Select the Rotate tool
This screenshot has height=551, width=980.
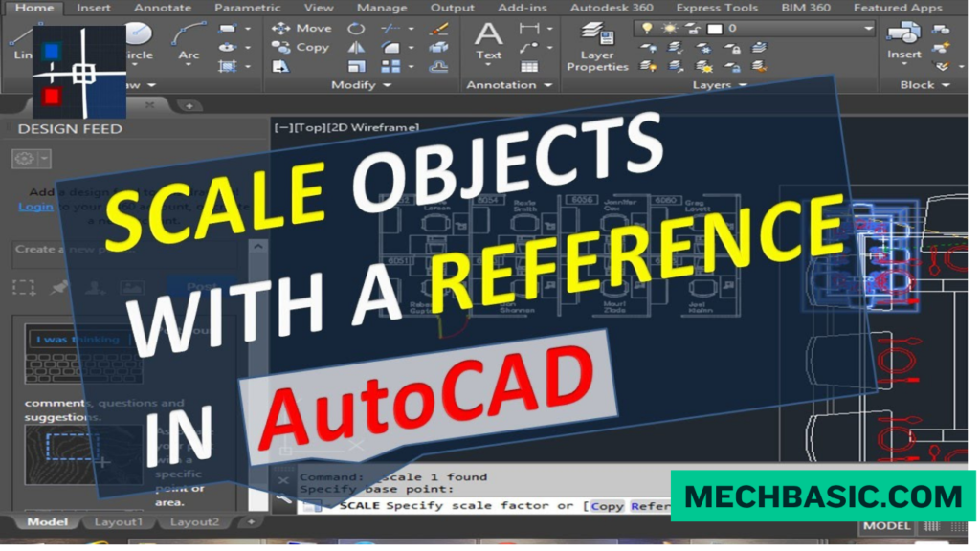coord(356,28)
